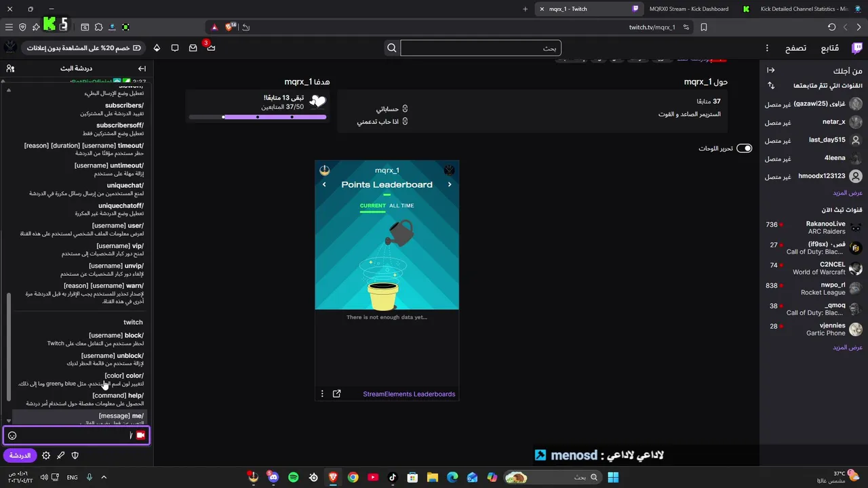
Task: Open the Browse (تصفح) menu item
Action: 795,48
